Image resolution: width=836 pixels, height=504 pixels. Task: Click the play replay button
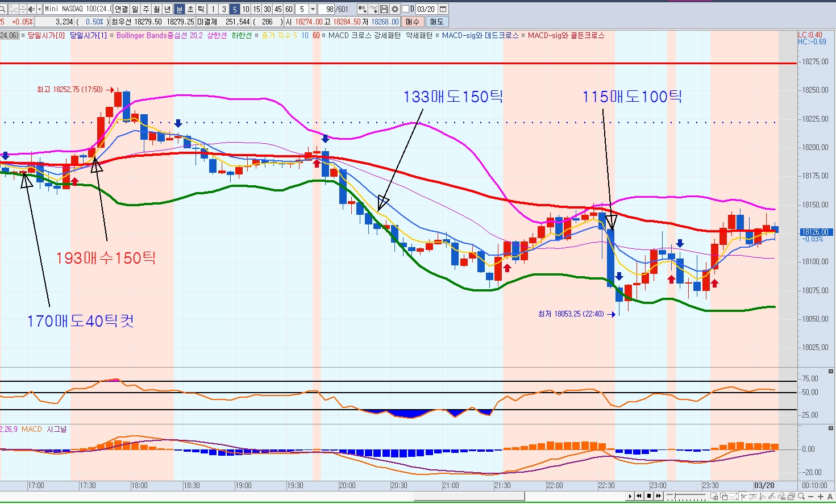pos(630,496)
